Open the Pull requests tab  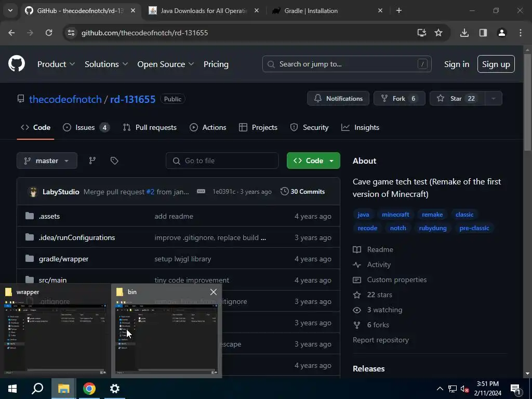pos(150,128)
